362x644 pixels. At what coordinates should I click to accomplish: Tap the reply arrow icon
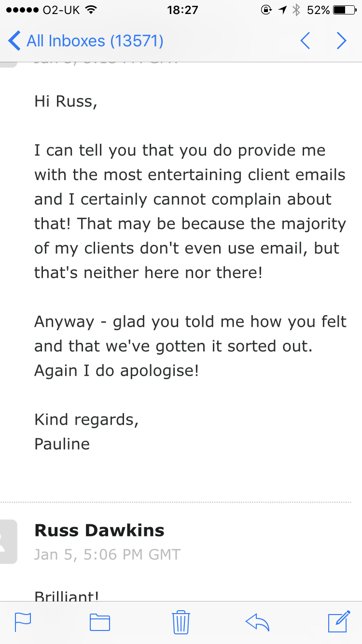[257, 622]
